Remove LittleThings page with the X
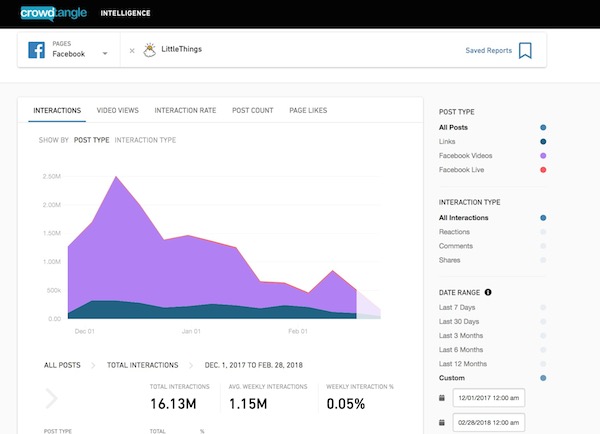This screenshot has height=434, width=600. [x=131, y=50]
